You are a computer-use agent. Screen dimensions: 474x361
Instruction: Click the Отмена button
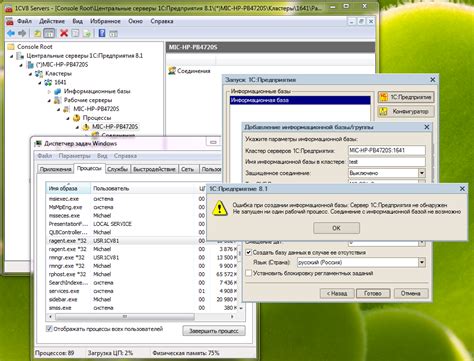[x=411, y=293]
